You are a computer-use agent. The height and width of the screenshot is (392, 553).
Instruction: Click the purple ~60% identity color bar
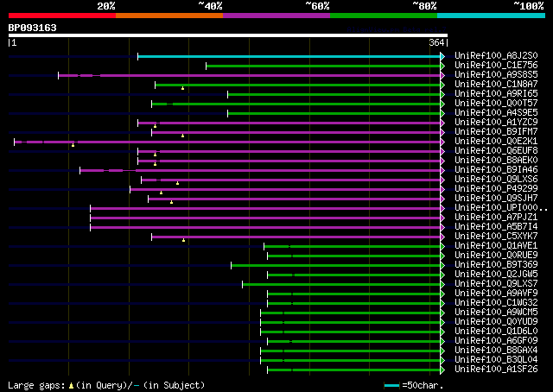tap(276, 16)
